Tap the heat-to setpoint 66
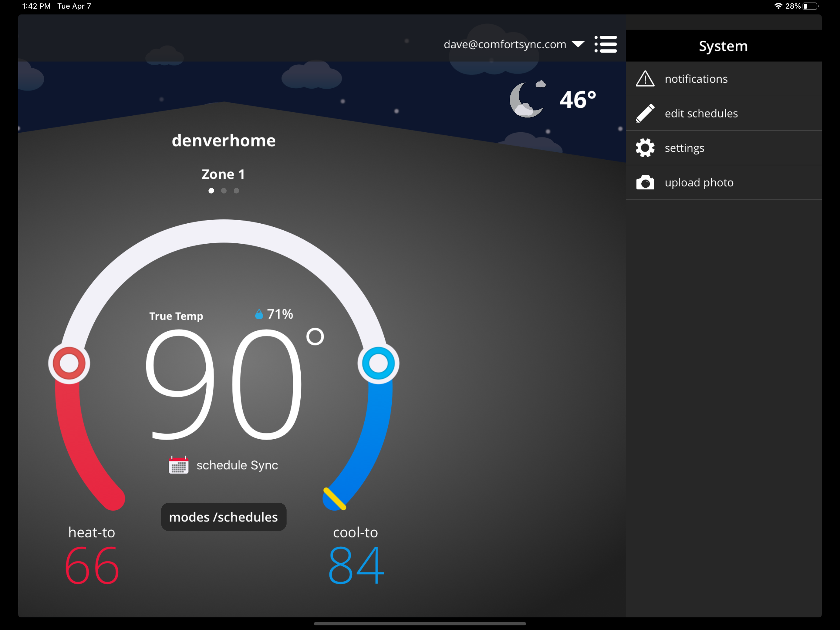 click(x=92, y=565)
